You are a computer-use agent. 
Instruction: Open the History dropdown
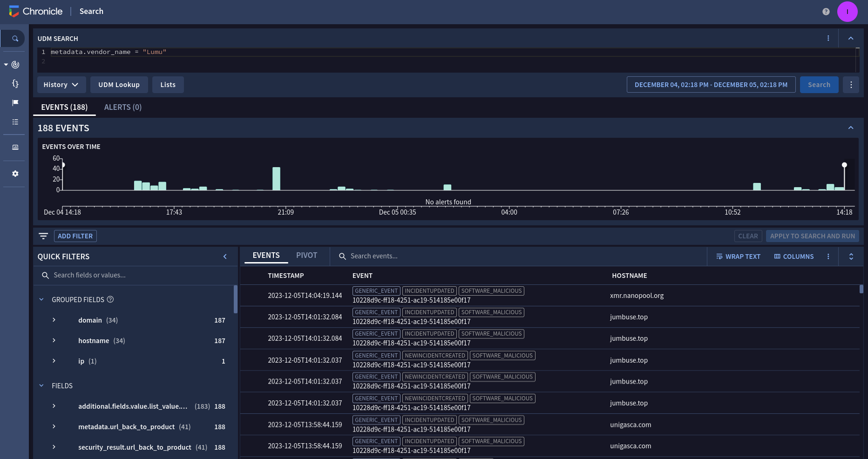pyautogui.click(x=61, y=85)
